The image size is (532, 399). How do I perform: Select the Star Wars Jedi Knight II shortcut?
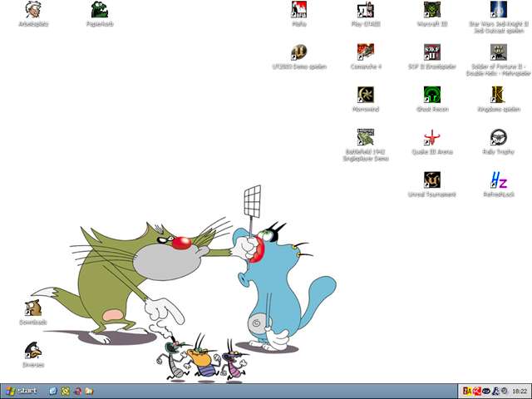pyautogui.click(x=499, y=9)
